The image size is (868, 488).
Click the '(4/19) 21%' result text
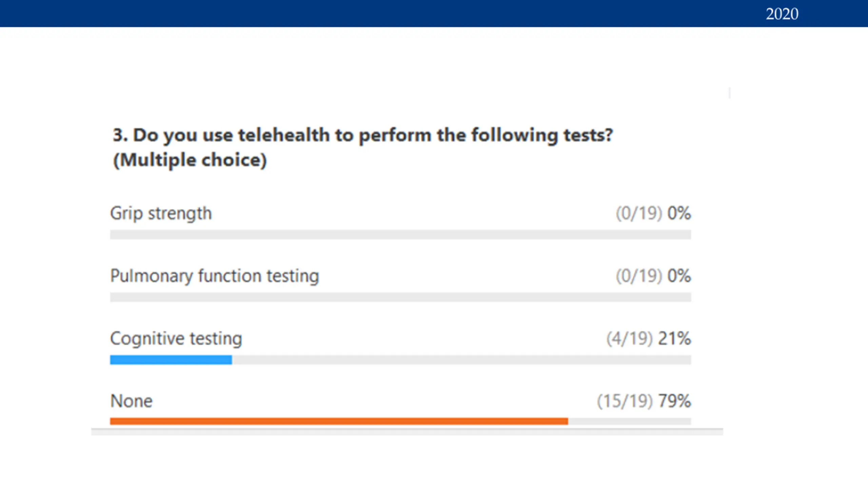[x=649, y=339]
